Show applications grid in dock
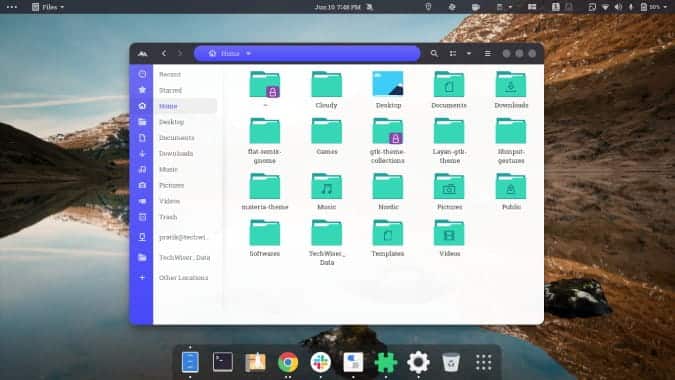This screenshot has width=675, height=380. point(483,362)
